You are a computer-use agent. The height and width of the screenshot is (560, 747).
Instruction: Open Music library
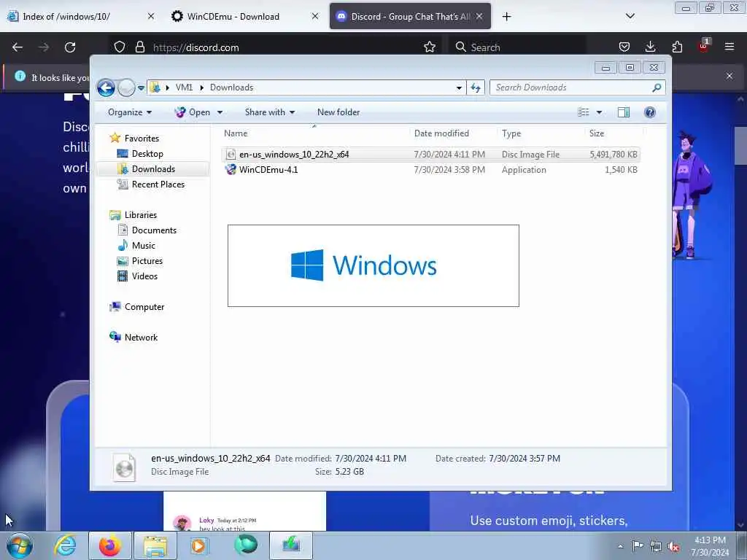tap(144, 246)
